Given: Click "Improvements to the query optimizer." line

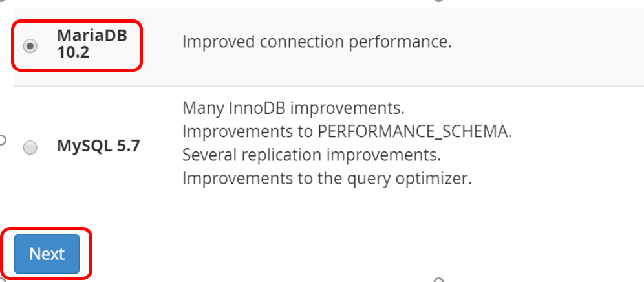Looking at the screenshot, I should pos(327,179).
